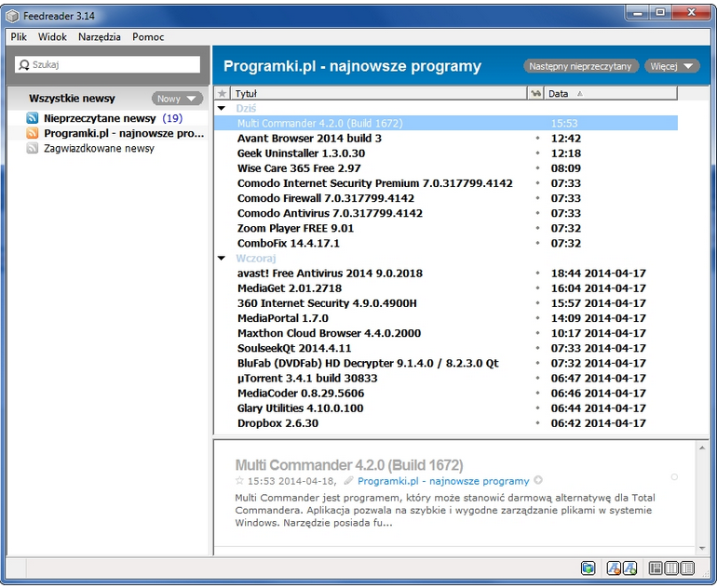Screen dimensions: 717x588
Task: Switch to the three-pane layout icon
Action: pos(656,568)
